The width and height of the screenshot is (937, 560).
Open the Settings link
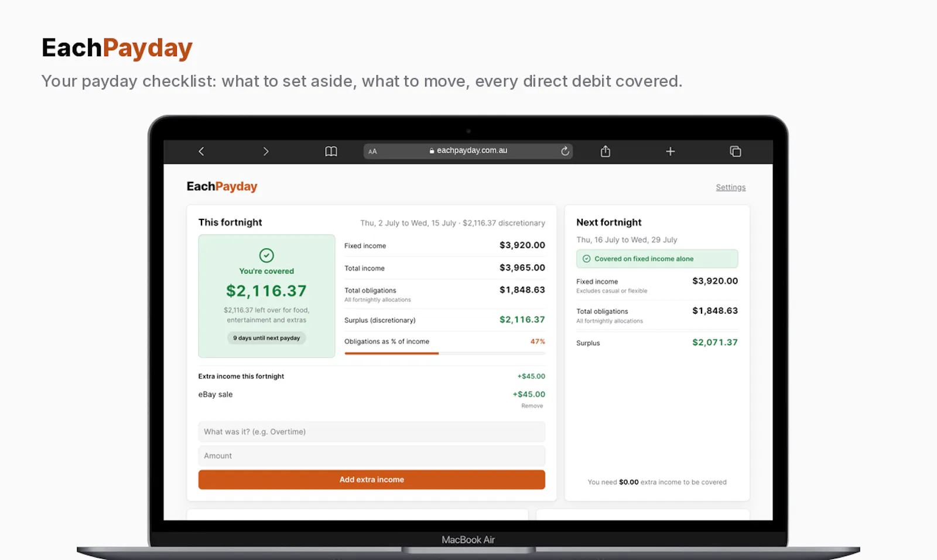(x=730, y=187)
